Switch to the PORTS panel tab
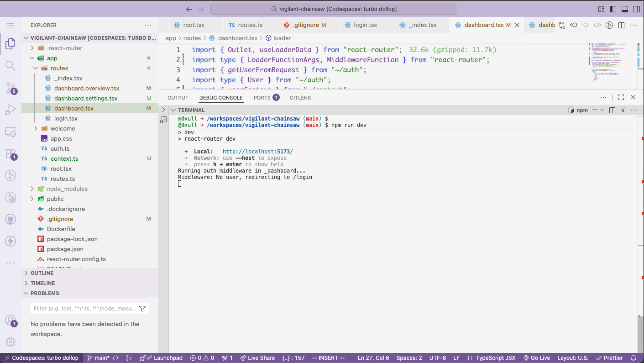 267,98
